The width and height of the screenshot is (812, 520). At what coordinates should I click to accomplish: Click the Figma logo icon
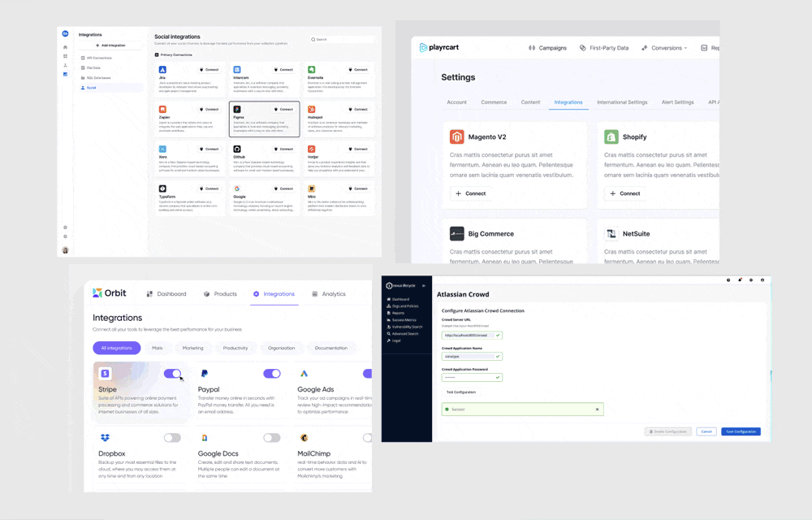[x=236, y=110]
